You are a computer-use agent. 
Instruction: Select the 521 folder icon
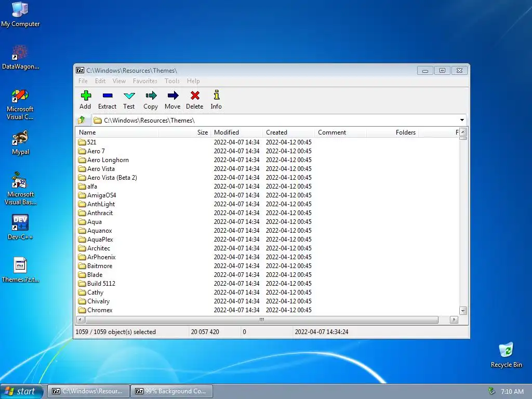[x=82, y=142]
